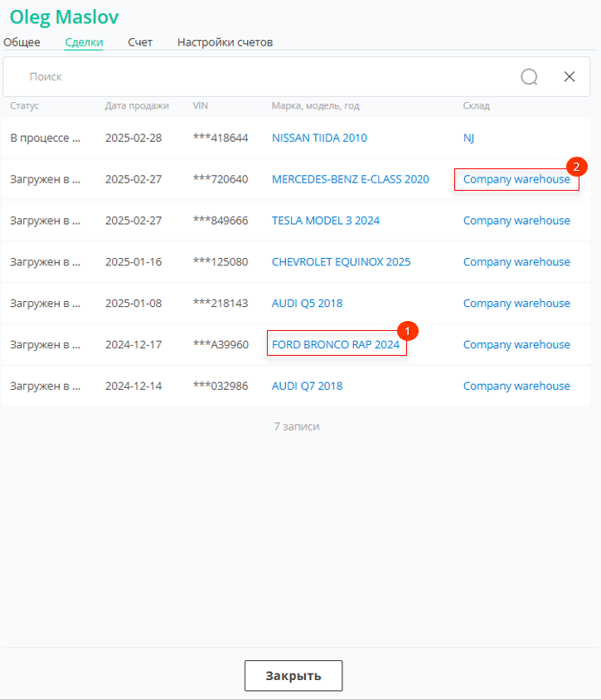601x700 pixels.
Task: Click VIN ***032986
Action: pyautogui.click(x=221, y=386)
